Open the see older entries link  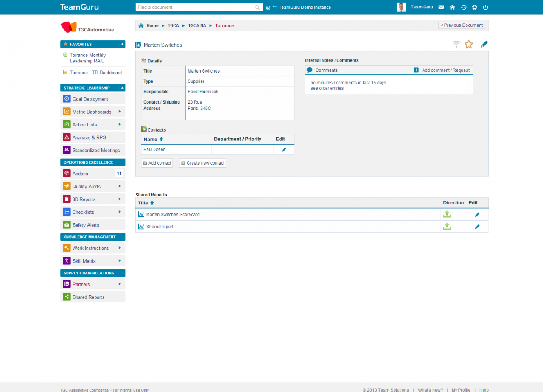coord(327,88)
